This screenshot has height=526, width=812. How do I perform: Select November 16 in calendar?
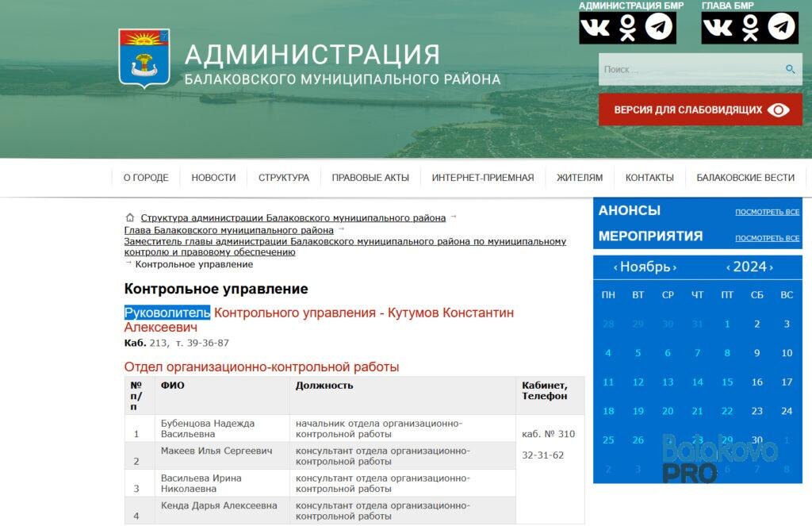point(756,382)
